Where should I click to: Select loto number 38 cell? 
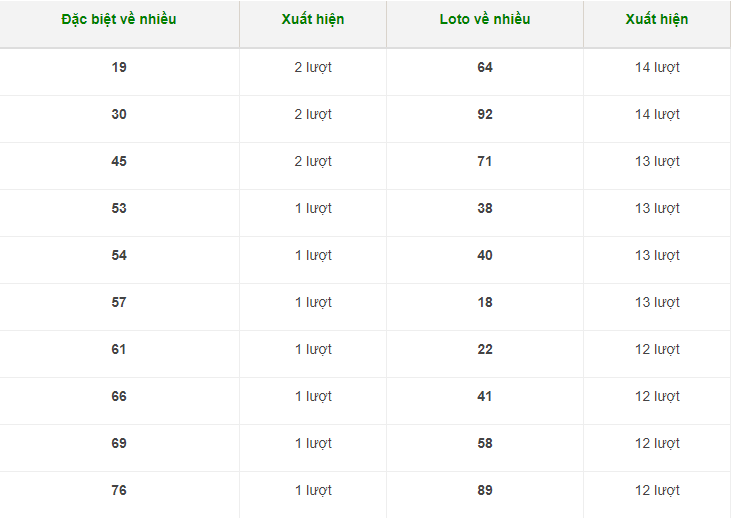click(x=485, y=208)
